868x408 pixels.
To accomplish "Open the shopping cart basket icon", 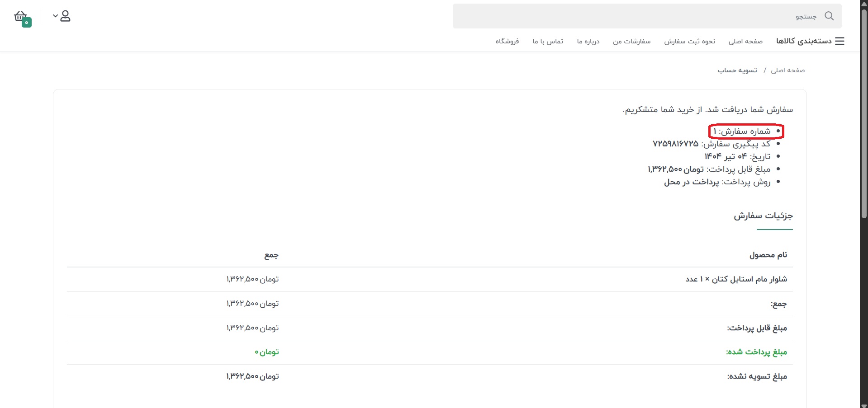I will point(22,18).
